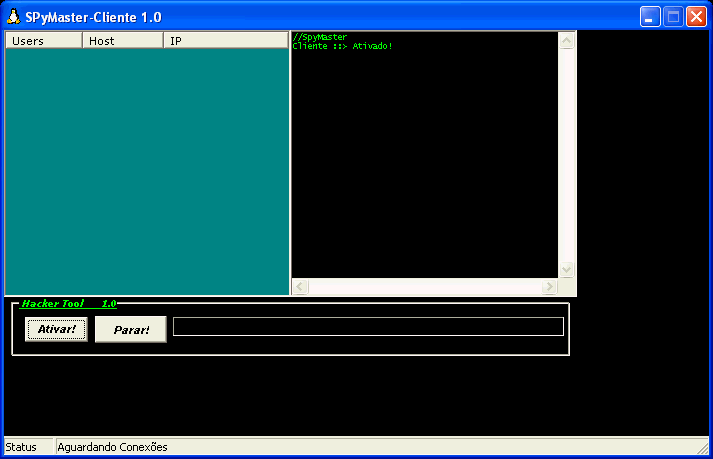Click the empty teal users list area
This screenshot has height=459, width=713.
click(x=146, y=170)
